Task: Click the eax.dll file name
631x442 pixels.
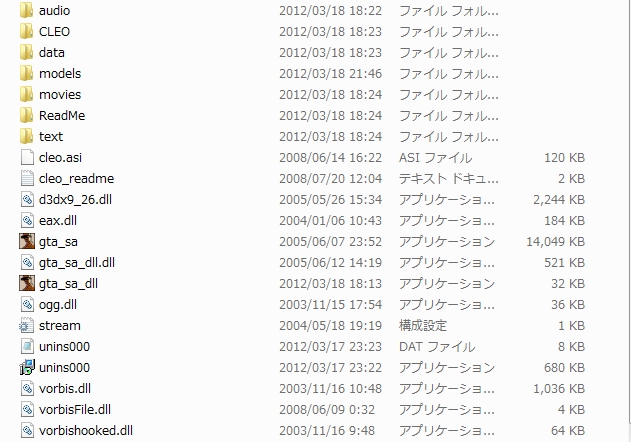Action: [58, 221]
